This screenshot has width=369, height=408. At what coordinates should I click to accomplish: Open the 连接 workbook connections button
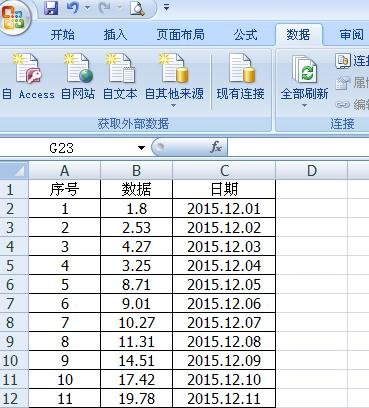pos(352,61)
